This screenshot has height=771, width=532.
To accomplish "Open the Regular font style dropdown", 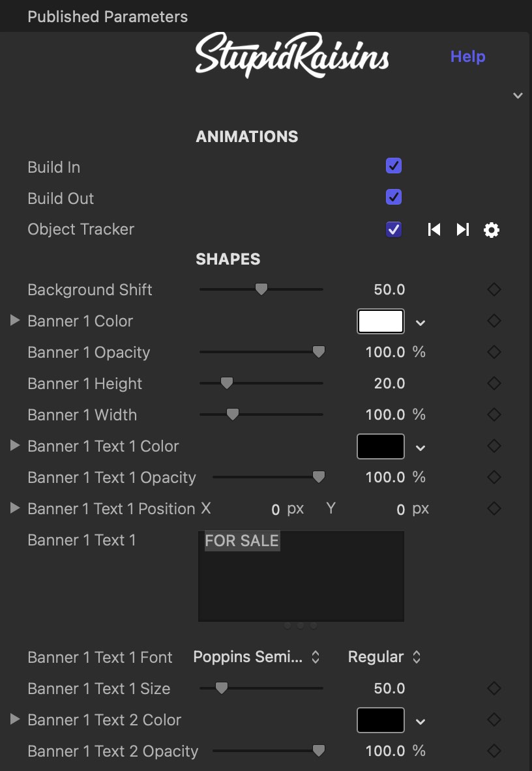I will pos(385,657).
